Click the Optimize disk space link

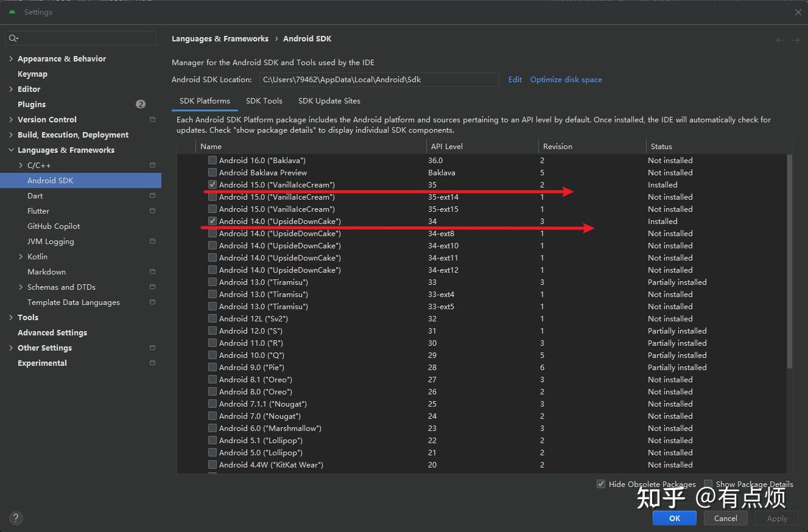point(566,79)
